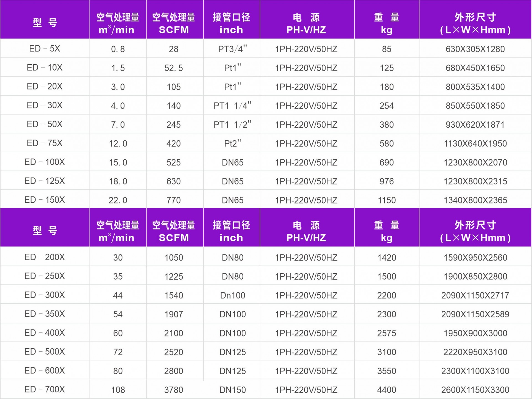Click the second 重量 kg header
Screen dimensions: 532x399
[x=387, y=231]
